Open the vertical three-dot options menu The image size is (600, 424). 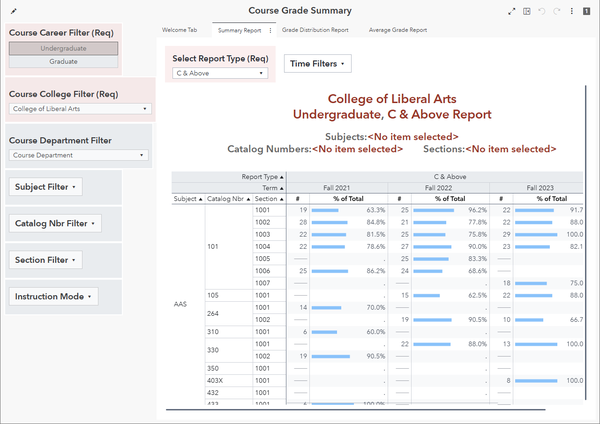click(x=572, y=11)
